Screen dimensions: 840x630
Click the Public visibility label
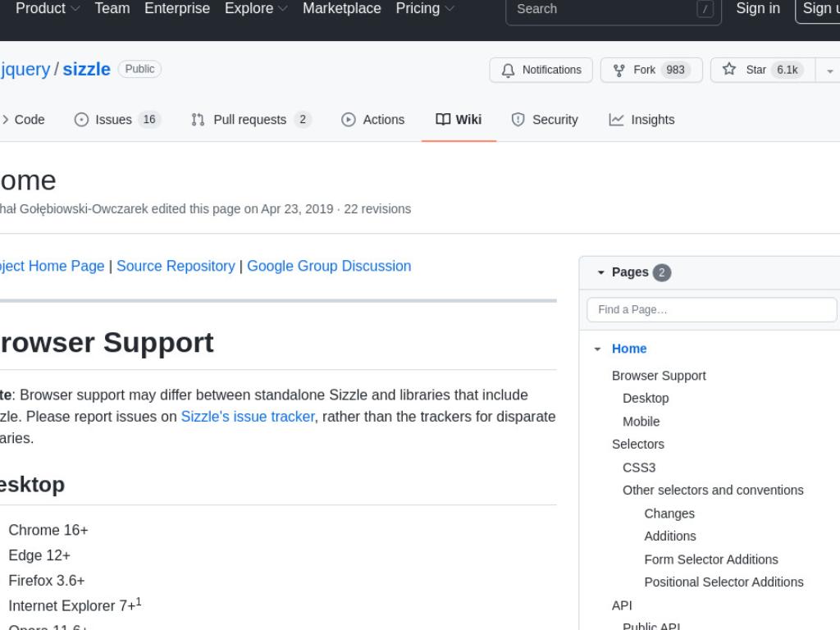139,69
